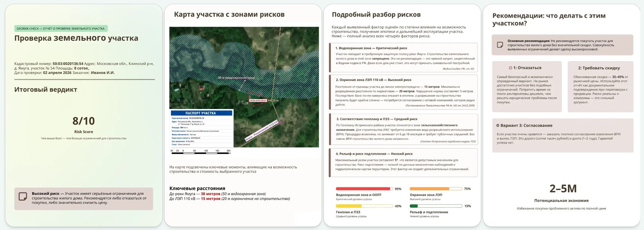The height and width of the screenshot is (230, 644).
Task: Click the Низкий уровень угрозы caption
Action: [x=424, y=216]
